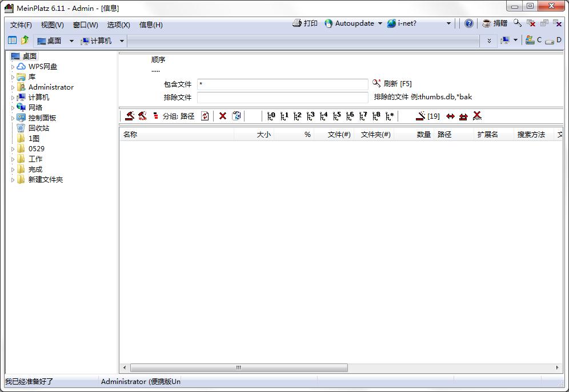
Task: Expand the 计算机 tree node
Action: coord(13,98)
